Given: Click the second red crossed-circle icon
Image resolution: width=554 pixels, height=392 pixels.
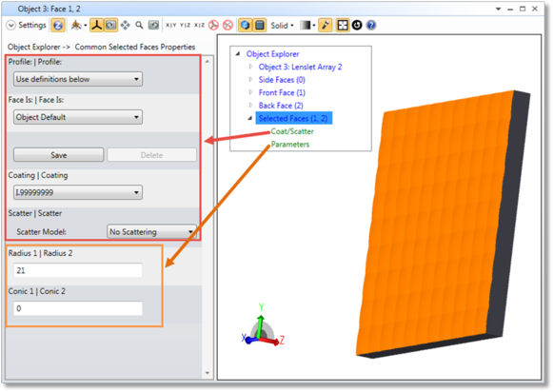Looking at the screenshot, I should click(x=228, y=26).
